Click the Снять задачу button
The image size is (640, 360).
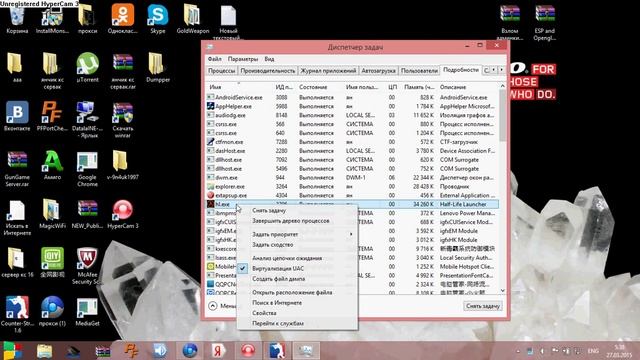[483, 306]
